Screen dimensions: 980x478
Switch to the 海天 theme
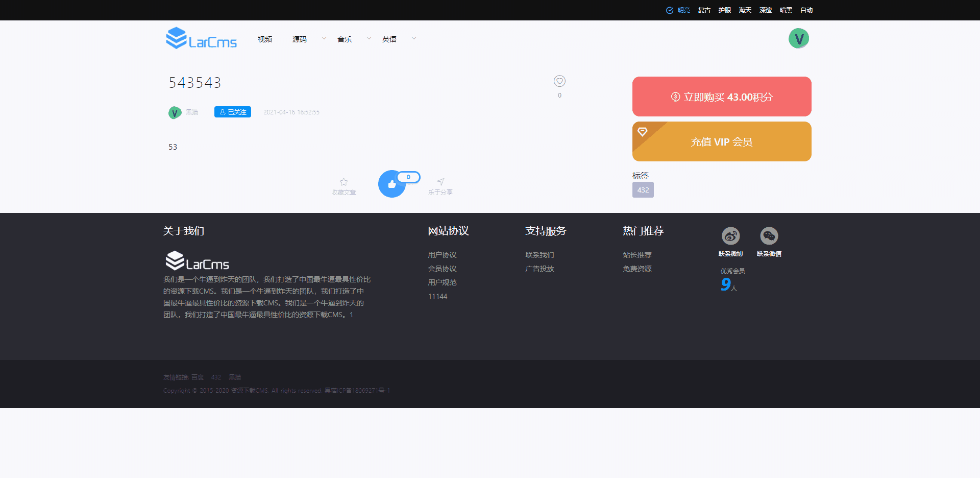tap(745, 10)
